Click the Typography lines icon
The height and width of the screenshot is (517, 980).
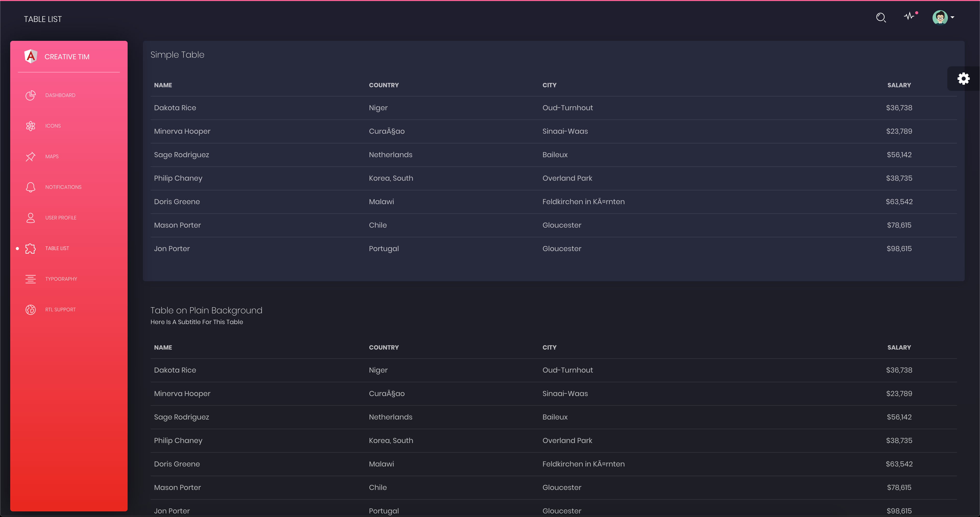click(30, 279)
